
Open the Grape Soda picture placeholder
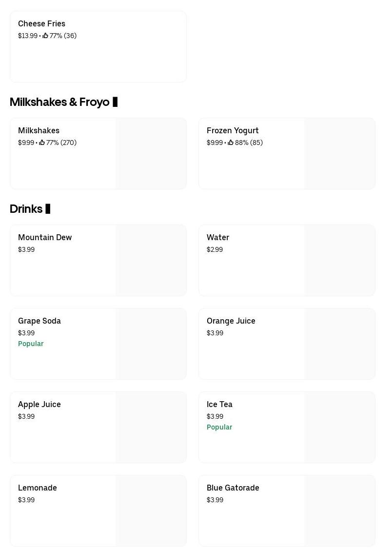tap(151, 344)
